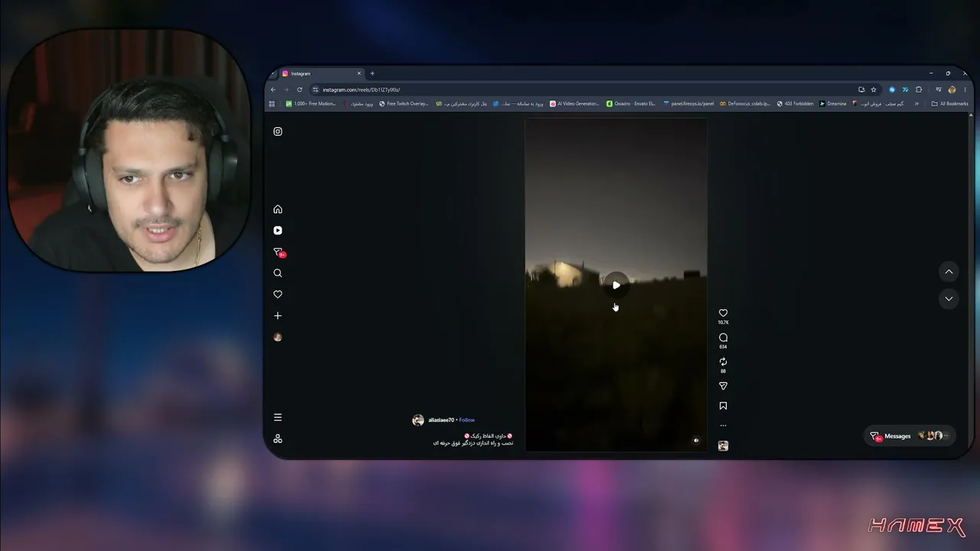This screenshot has height=551, width=980.
Task: Open the reel's audio thumbnail
Action: [x=723, y=445]
